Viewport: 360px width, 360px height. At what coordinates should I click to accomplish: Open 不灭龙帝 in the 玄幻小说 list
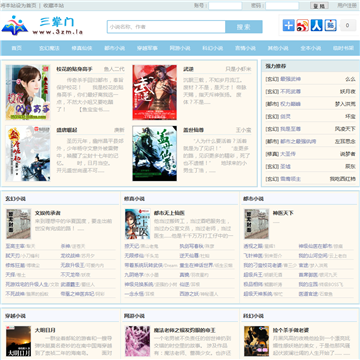click(70, 275)
